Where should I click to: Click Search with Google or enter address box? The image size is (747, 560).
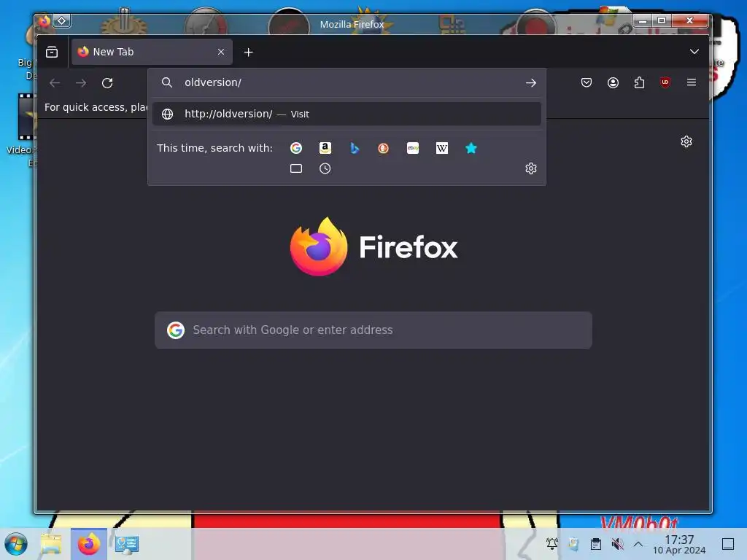373,330
